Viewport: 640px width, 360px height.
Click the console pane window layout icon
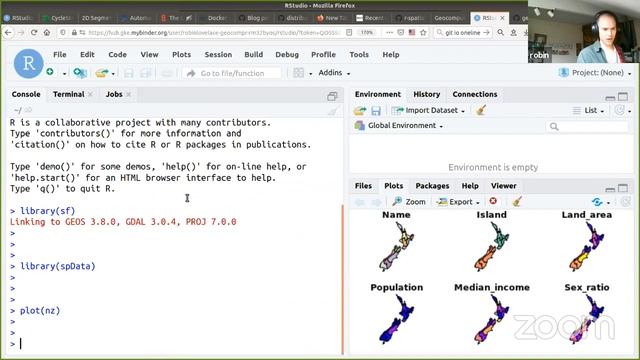[x=332, y=96]
